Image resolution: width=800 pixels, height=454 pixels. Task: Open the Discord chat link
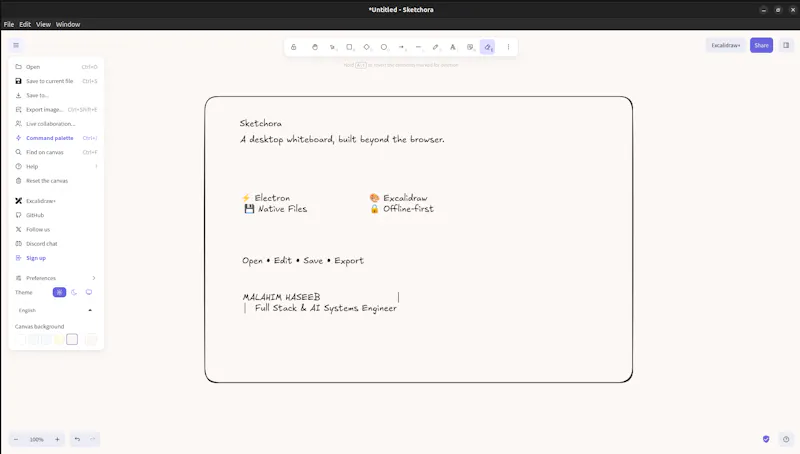(56, 244)
